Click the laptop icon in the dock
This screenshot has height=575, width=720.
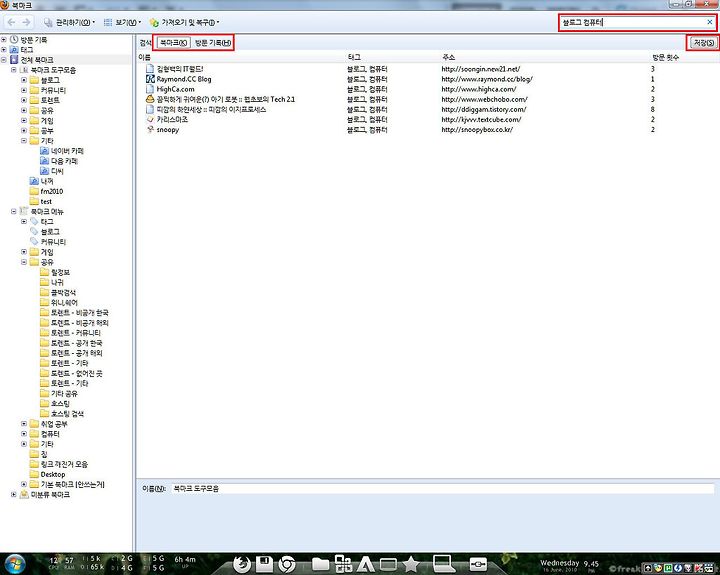tap(444, 564)
